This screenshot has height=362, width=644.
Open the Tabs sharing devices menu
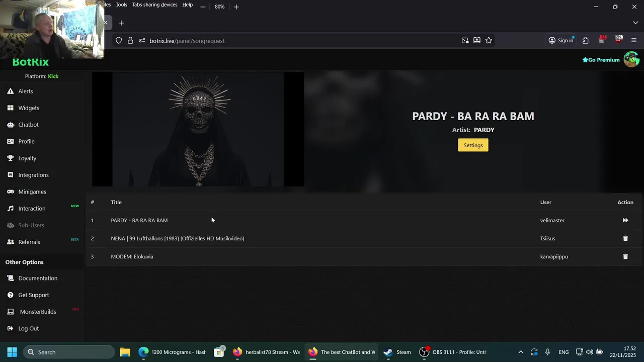click(x=154, y=5)
